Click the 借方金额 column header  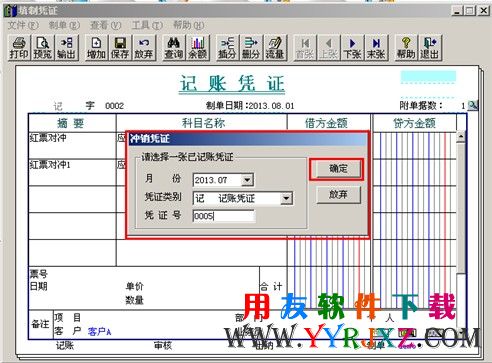point(327,123)
